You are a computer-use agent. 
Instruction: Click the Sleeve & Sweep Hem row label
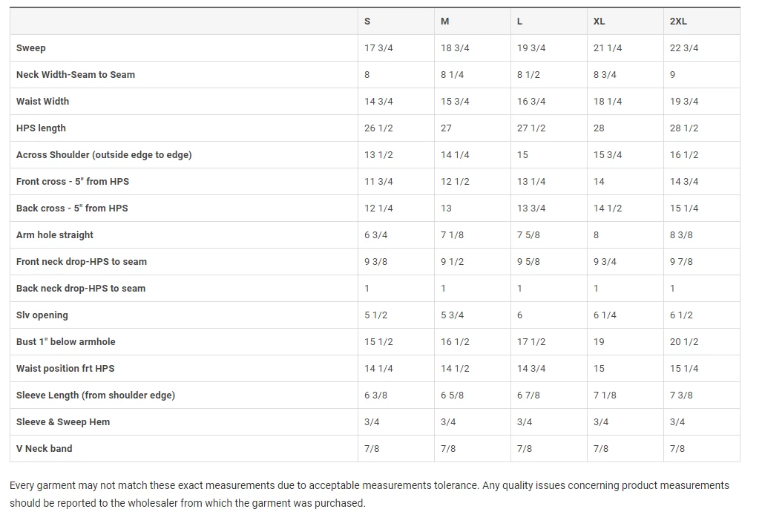click(x=63, y=422)
